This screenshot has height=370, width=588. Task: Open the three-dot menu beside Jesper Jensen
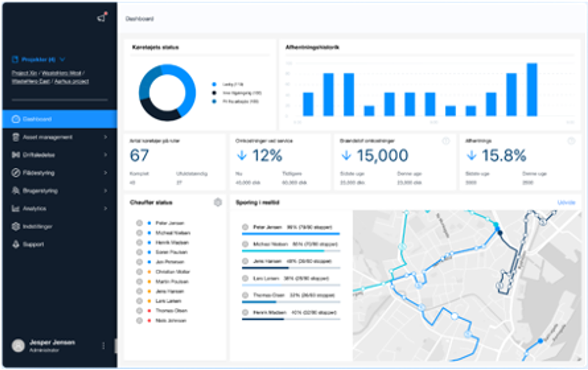pyautogui.click(x=103, y=346)
